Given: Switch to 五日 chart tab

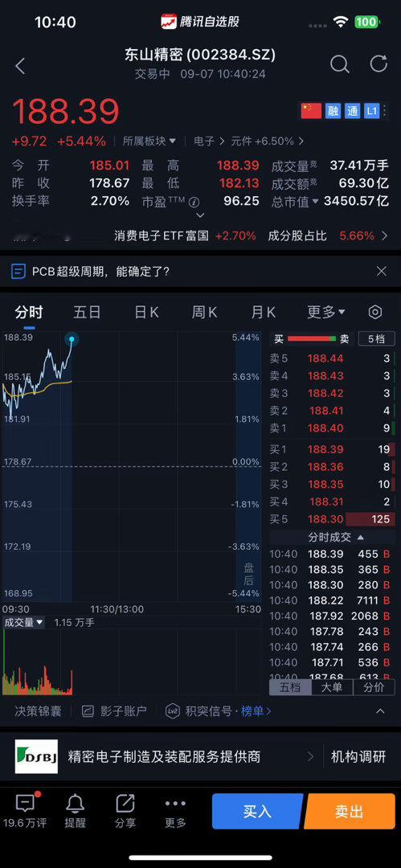Looking at the screenshot, I should [87, 312].
